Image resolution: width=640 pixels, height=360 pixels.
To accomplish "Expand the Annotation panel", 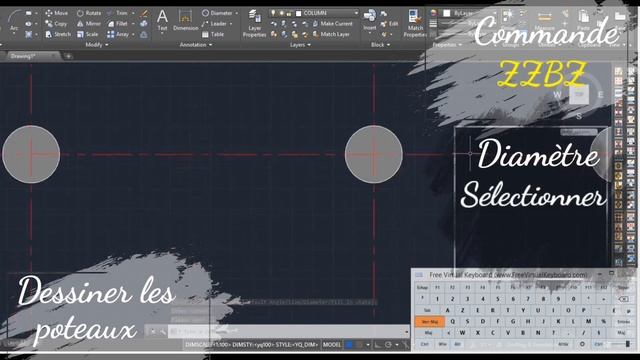I will (196, 45).
